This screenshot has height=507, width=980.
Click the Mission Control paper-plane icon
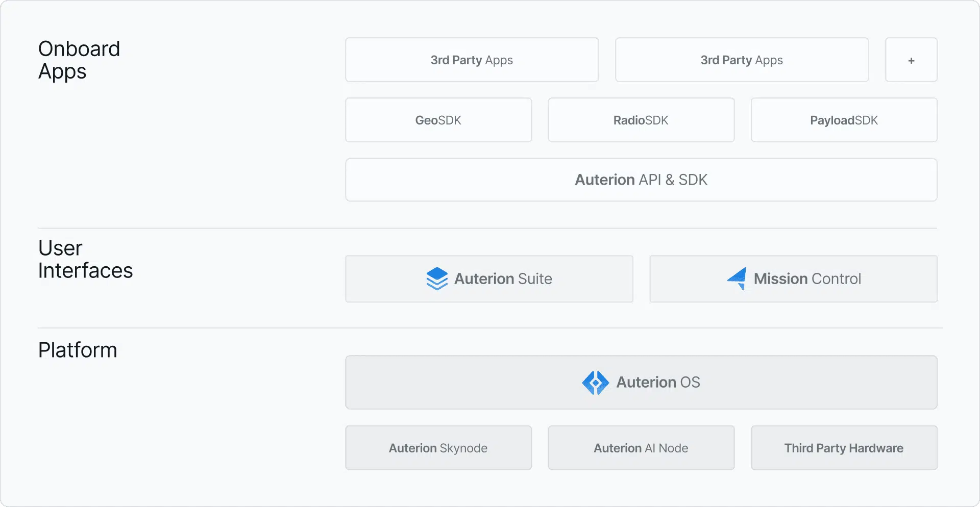[x=737, y=278]
